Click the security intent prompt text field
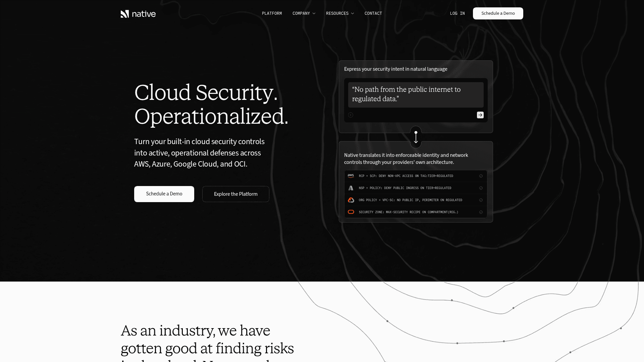644x362 pixels. 416,95
